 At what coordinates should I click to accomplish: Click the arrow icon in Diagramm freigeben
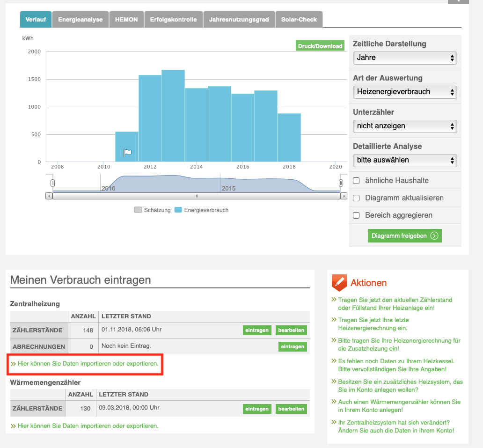tap(434, 236)
